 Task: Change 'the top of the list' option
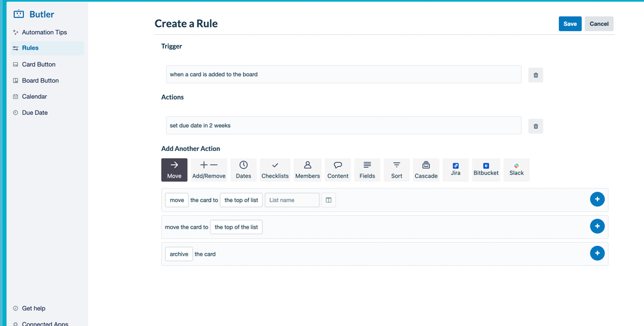(236, 227)
